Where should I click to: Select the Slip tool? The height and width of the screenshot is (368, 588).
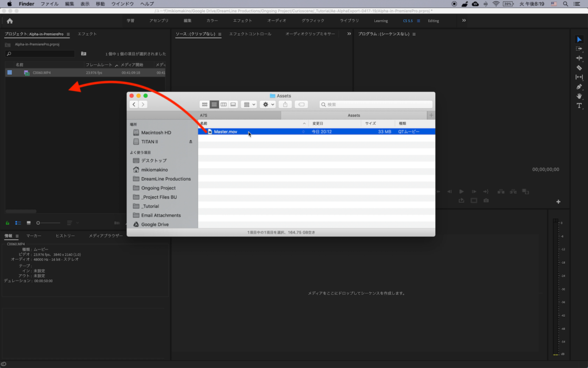tap(579, 77)
